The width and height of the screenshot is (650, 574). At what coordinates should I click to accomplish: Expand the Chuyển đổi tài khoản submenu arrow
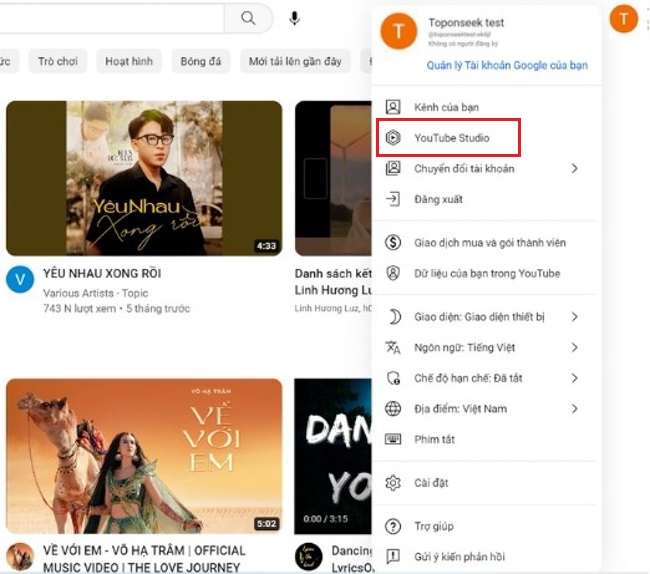pos(575,168)
